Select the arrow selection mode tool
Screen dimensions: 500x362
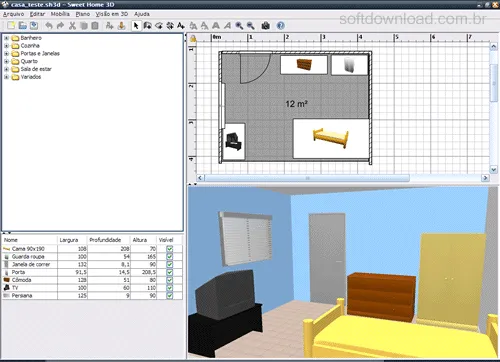[x=136, y=26]
